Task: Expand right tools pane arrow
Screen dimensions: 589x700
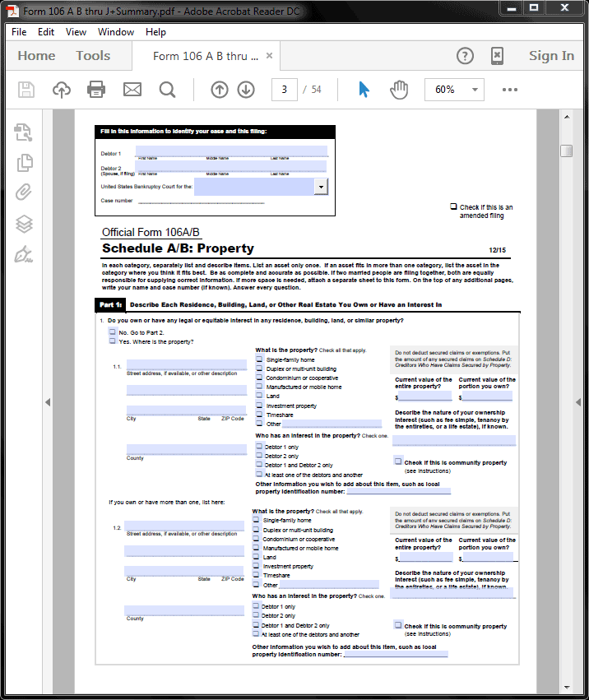Action: [x=578, y=402]
